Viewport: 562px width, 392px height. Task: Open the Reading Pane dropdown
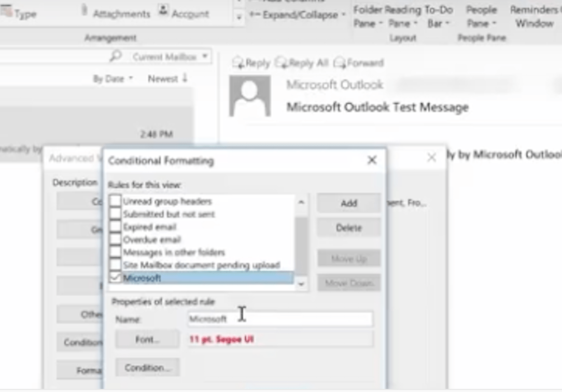tap(403, 17)
